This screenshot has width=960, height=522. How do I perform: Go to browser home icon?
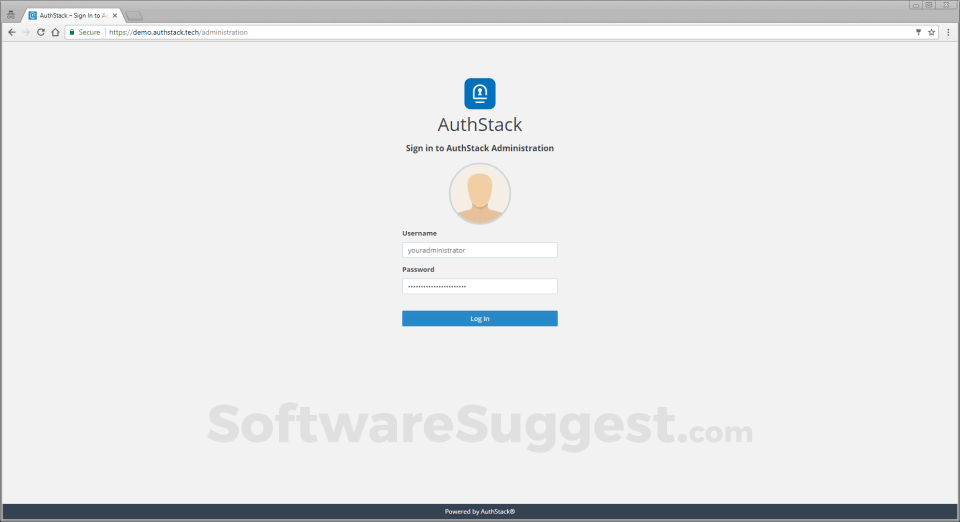[55, 32]
